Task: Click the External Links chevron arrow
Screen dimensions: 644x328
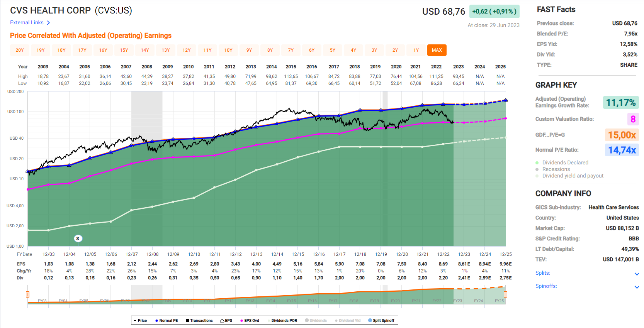Action: [48, 23]
